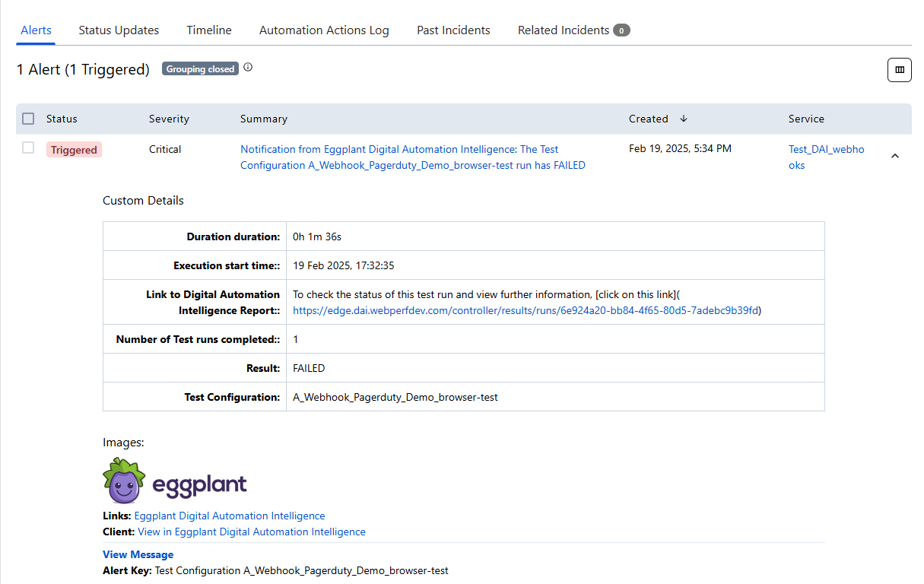Click the Related Incidents count badge 0
Image resolution: width=924 pixels, height=584 pixels.
[621, 30]
